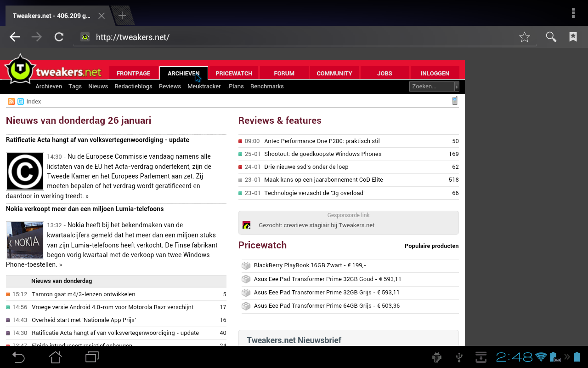Viewport: 588px width, 368px height.
Task: Click the sponsored link icon for Gezocht
Action: [246, 225]
